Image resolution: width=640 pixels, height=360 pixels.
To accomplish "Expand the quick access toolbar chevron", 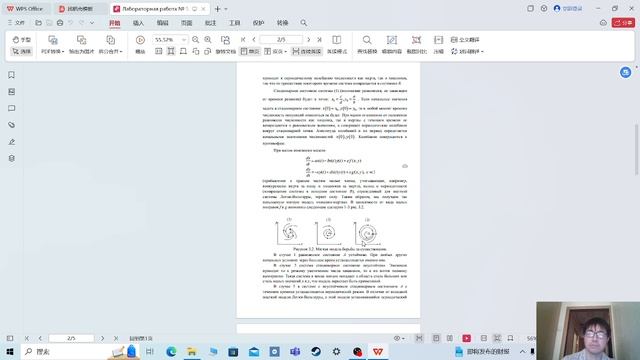I will [92, 23].
